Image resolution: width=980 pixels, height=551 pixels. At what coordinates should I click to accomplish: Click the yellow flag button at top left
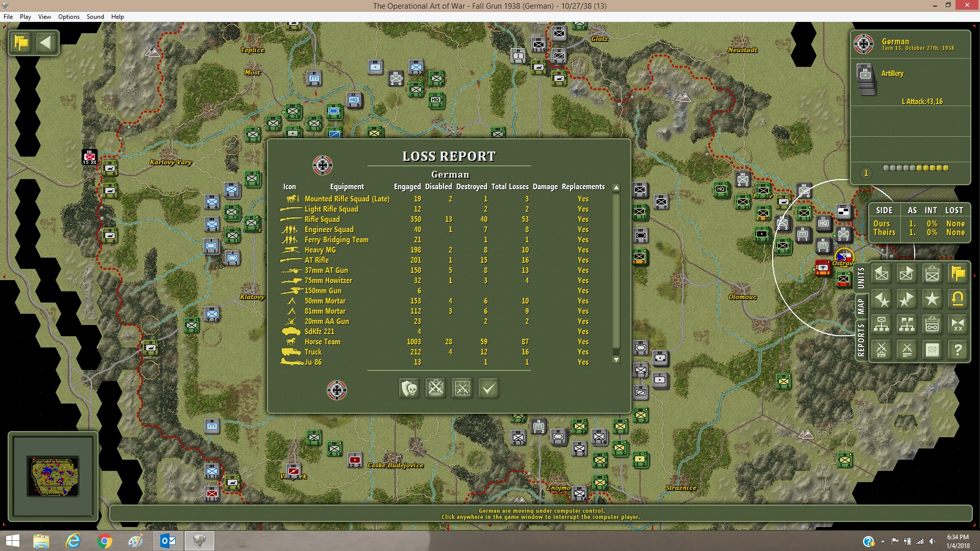pos(22,43)
